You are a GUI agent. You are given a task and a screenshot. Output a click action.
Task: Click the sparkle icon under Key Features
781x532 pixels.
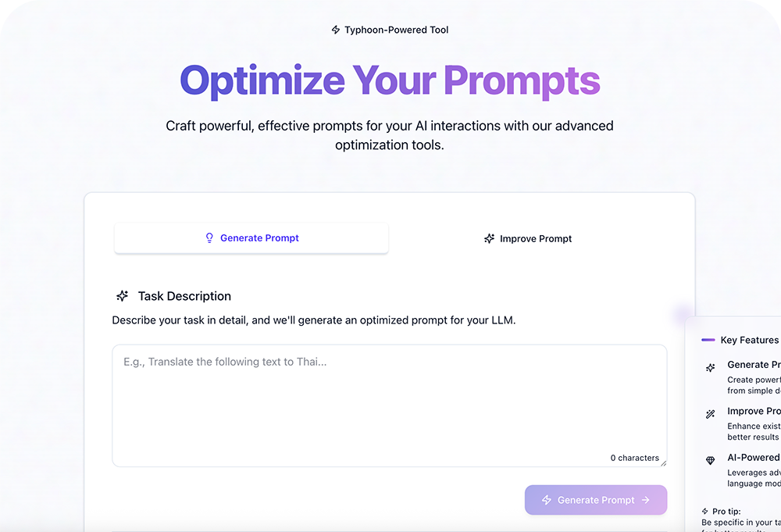point(710,367)
